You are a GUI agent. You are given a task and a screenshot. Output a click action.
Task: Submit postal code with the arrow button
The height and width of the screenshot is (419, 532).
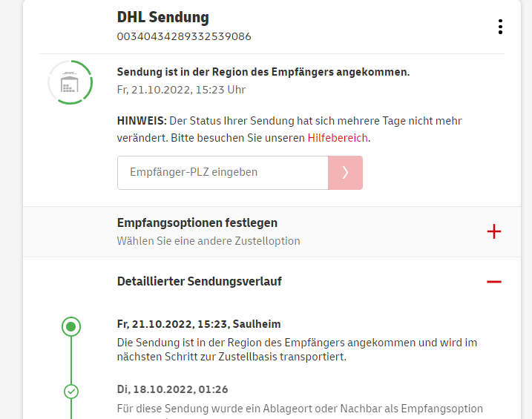pos(345,172)
